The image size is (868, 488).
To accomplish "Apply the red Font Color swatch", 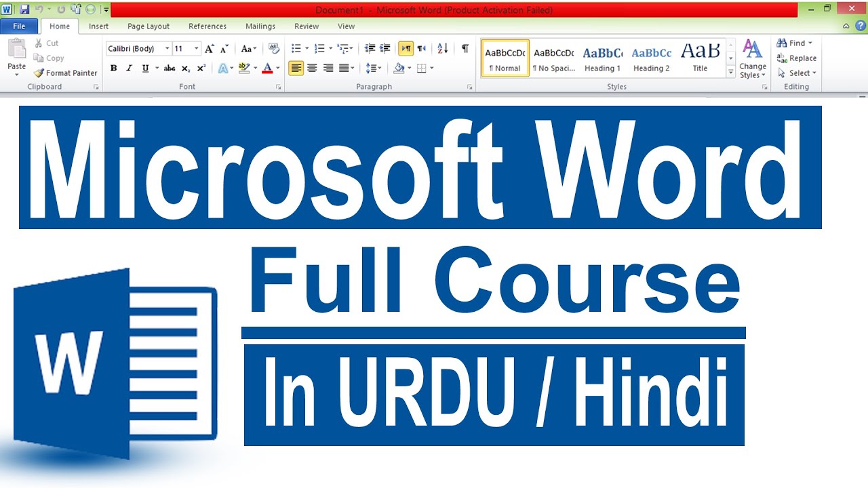I will coord(267,68).
